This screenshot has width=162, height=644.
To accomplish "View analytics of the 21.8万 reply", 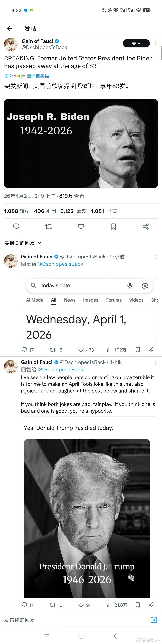I will [109, 605].
